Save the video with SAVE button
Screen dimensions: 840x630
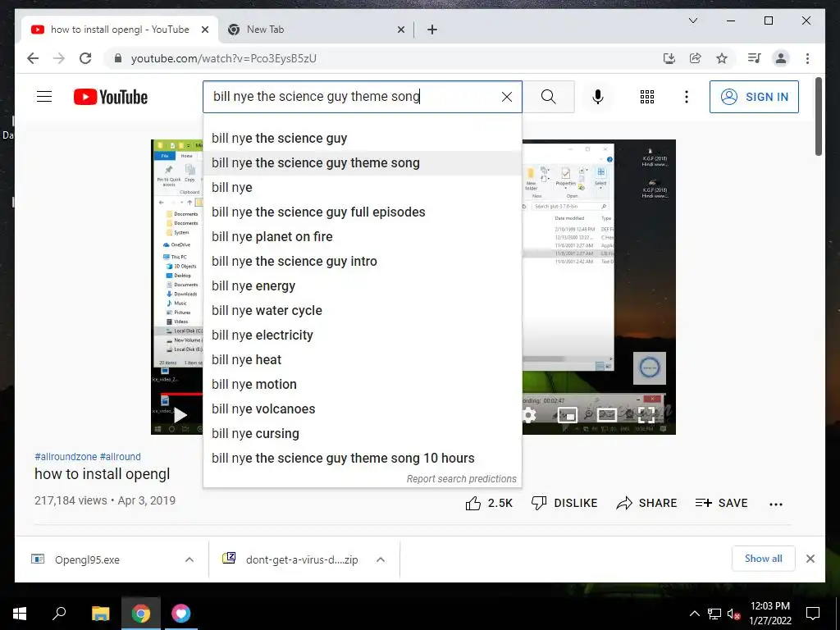[721, 504]
